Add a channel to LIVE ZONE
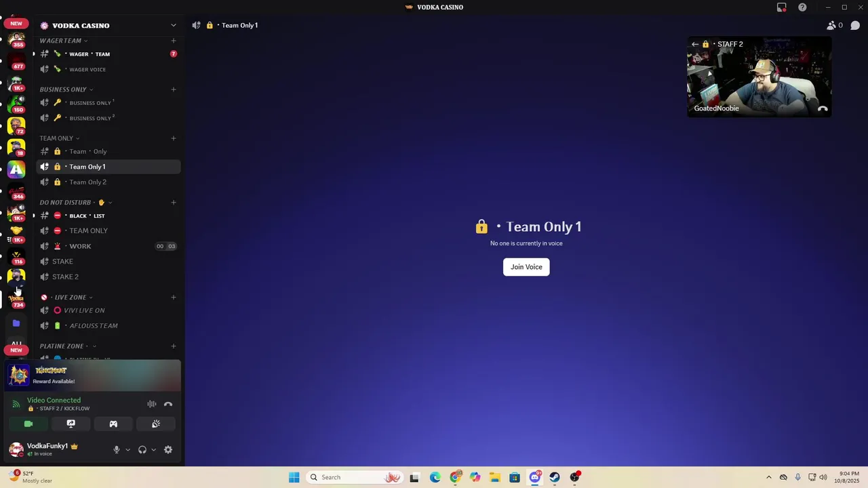 [174, 297]
